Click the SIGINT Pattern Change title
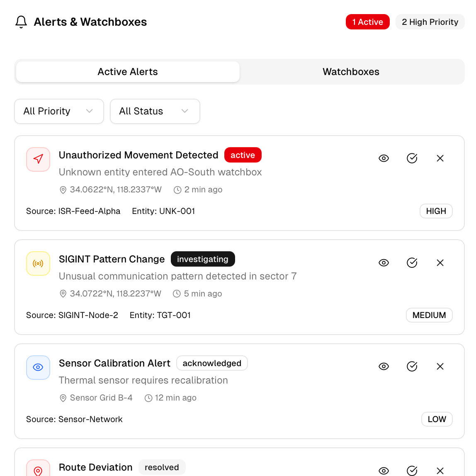Image resolution: width=476 pixels, height=476 pixels. click(x=112, y=259)
